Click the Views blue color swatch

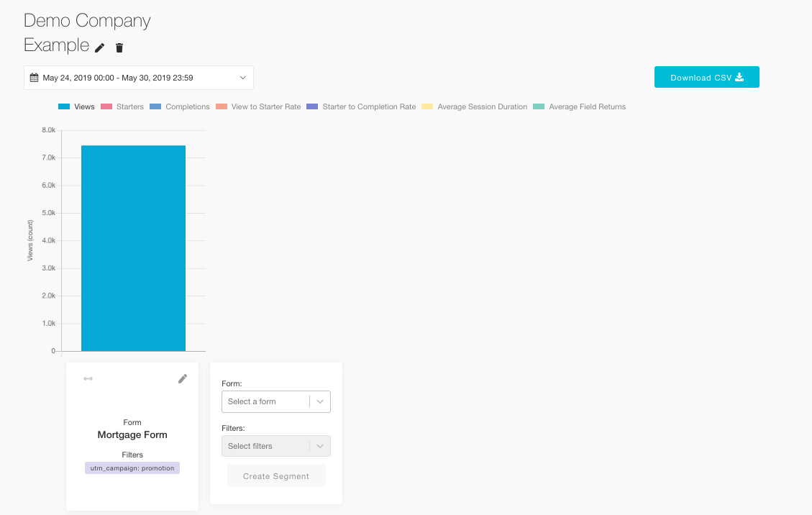click(64, 106)
